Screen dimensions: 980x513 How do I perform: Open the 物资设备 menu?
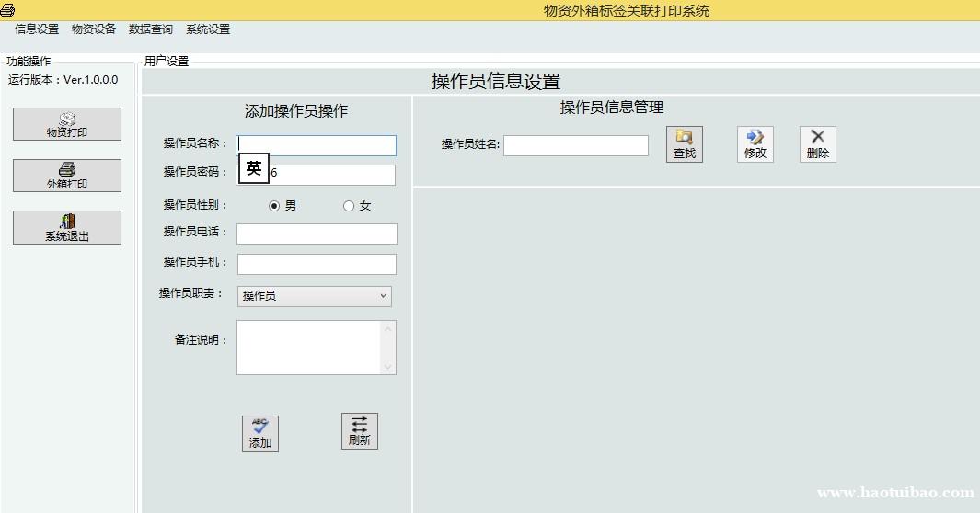tap(94, 29)
